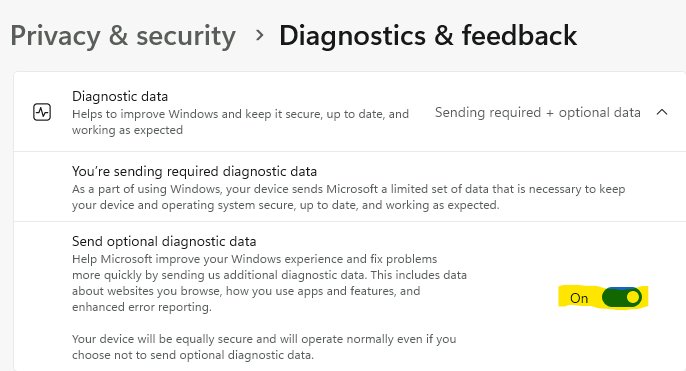Click the operating system secure description line

[286, 205]
